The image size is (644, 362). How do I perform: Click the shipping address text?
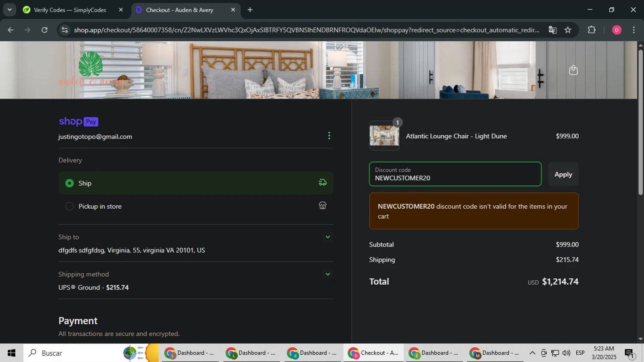pyautogui.click(x=131, y=250)
